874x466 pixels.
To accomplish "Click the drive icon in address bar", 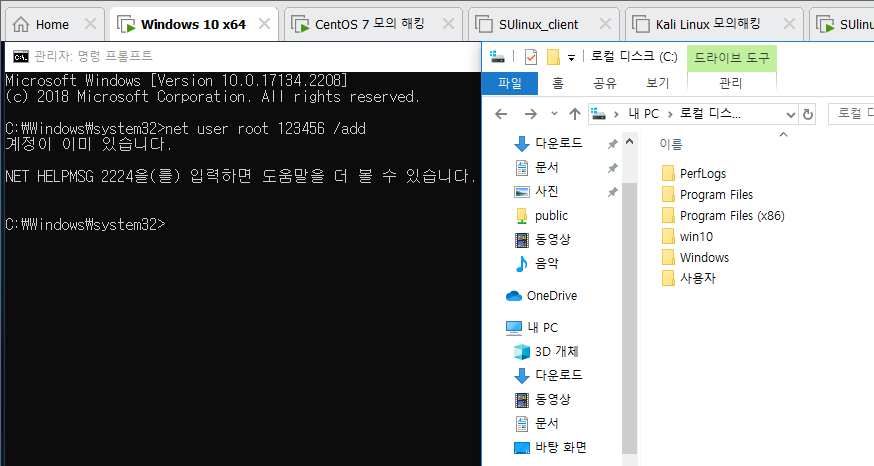I will (598, 114).
